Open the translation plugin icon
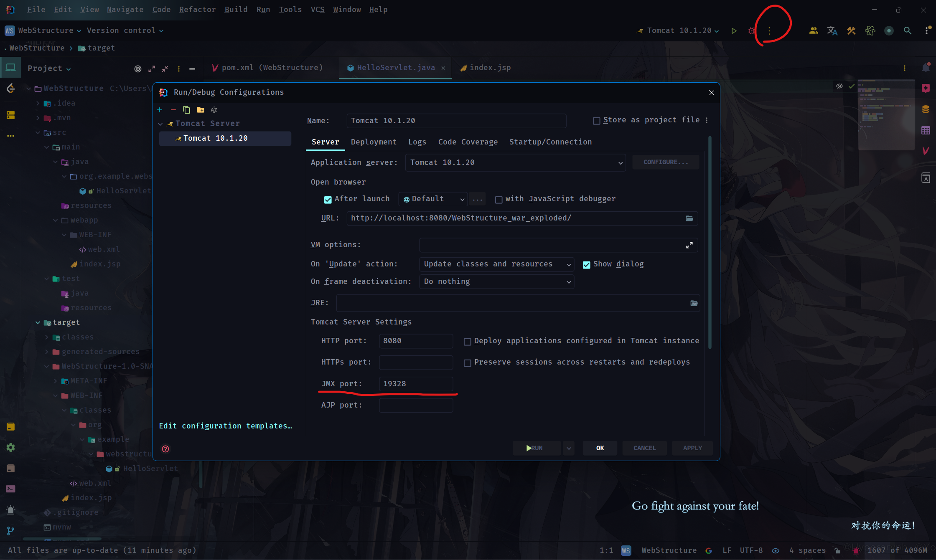This screenshot has height=560, width=936. pyautogui.click(x=832, y=30)
